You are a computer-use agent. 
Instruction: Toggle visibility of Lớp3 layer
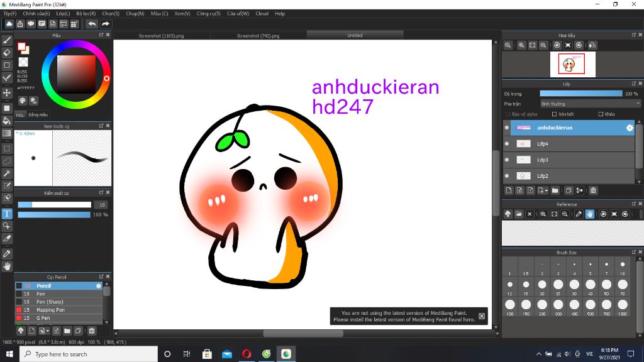click(507, 160)
